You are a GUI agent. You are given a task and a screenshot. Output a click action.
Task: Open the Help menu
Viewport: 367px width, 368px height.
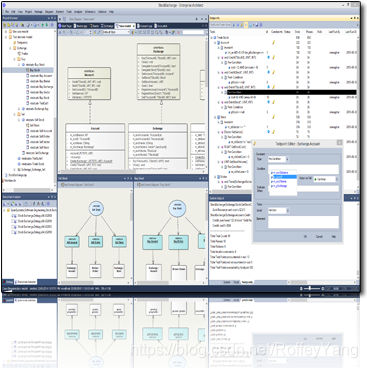111,11
